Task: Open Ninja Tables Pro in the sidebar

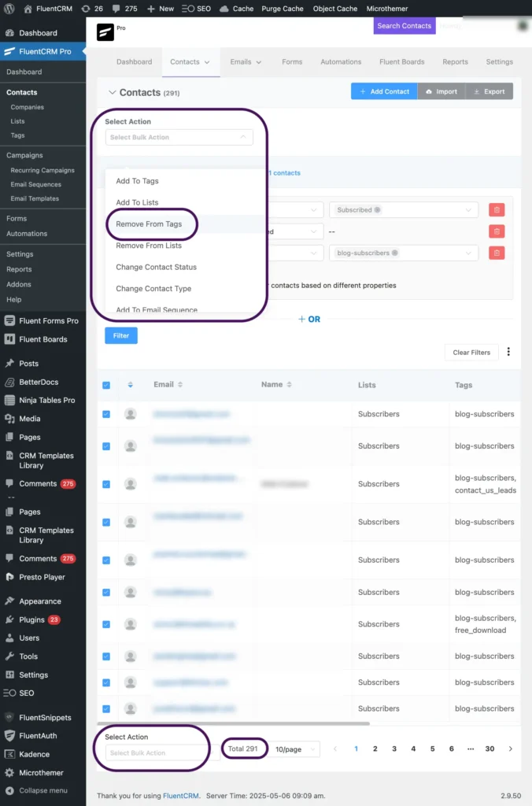Action: click(x=43, y=400)
